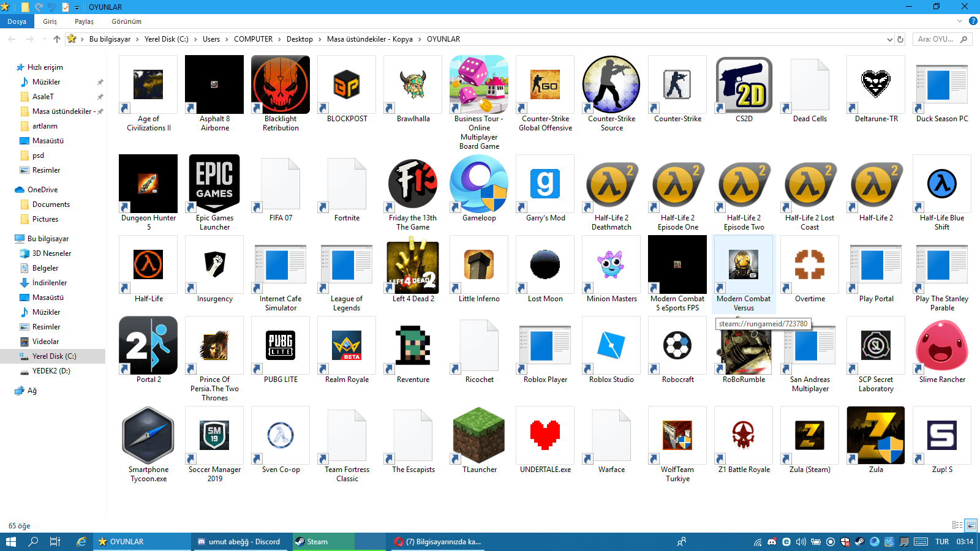Viewport: 980px width, 551px height.
Task: Click the Half-Life Blue Shift icon
Action: click(x=942, y=184)
